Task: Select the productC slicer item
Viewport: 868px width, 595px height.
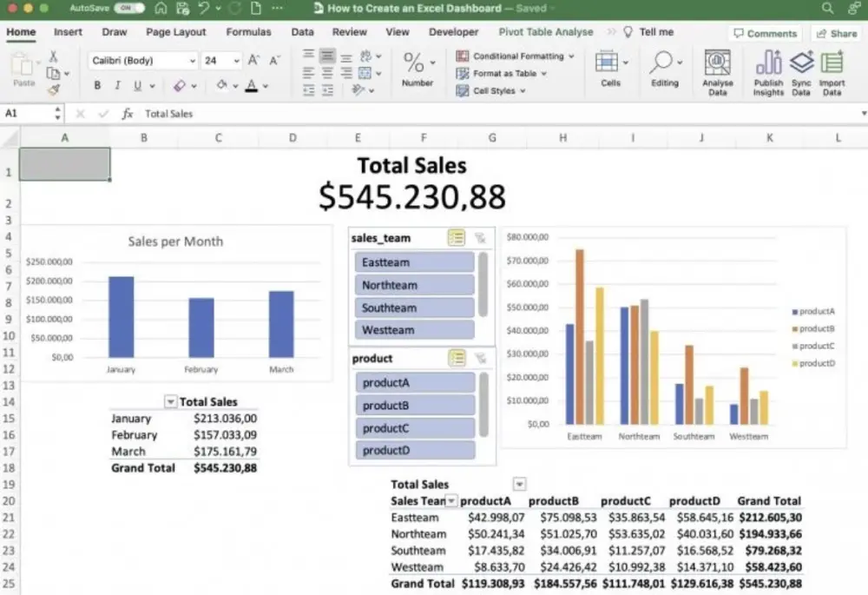Action: point(415,427)
